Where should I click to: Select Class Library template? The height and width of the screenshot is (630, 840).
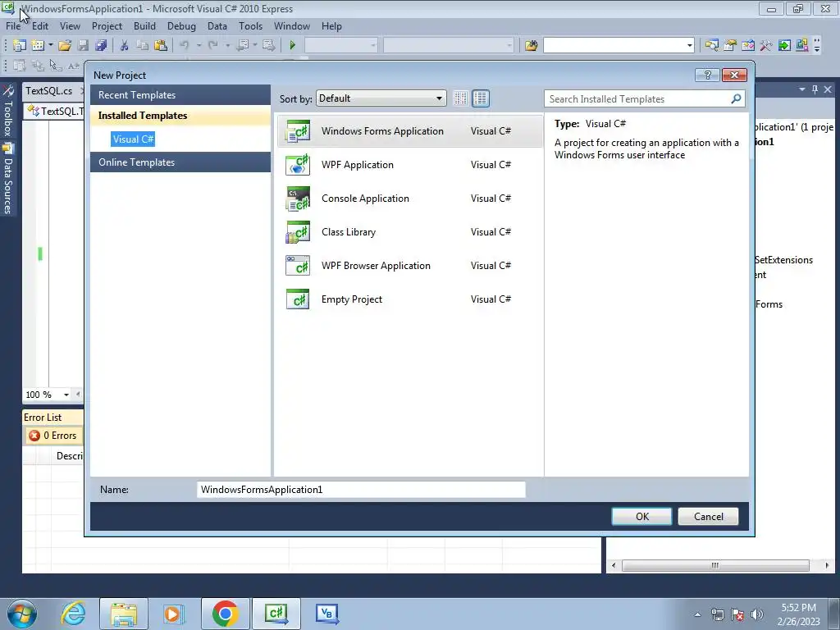tap(410, 232)
